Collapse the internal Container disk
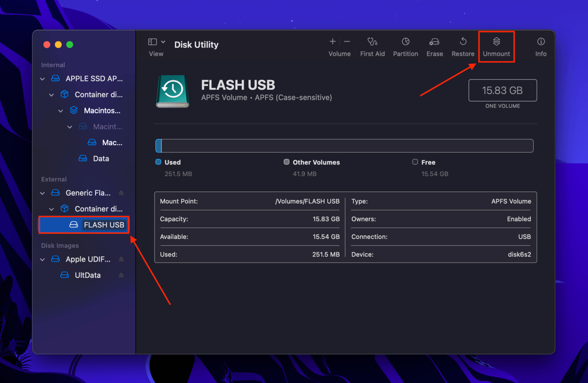588x383 pixels. click(x=52, y=95)
